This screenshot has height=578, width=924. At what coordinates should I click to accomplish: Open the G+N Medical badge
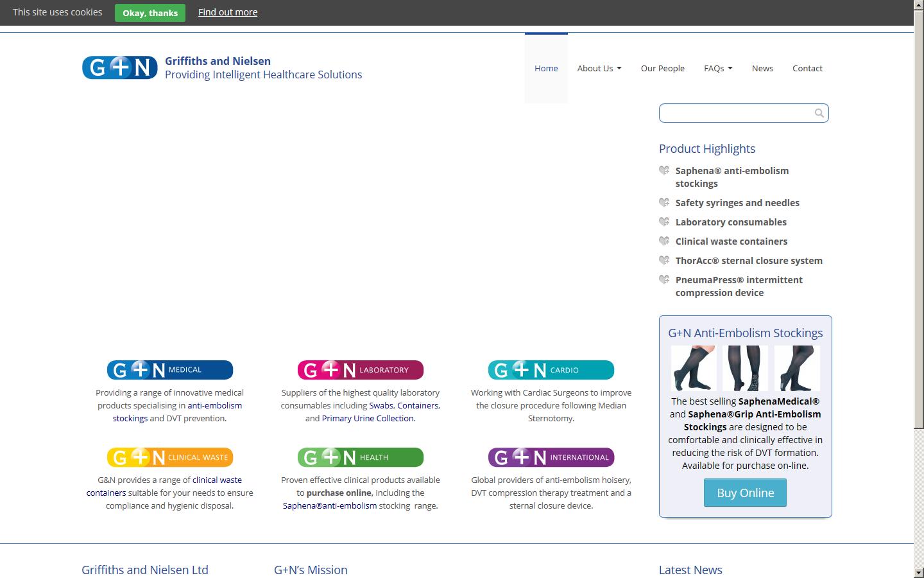(170, 370)
